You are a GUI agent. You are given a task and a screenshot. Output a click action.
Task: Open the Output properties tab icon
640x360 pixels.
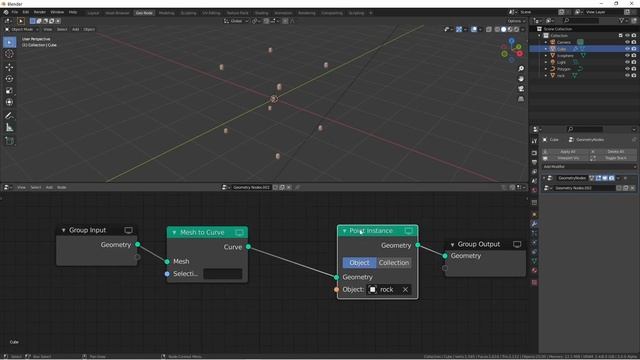coord(534,162)
